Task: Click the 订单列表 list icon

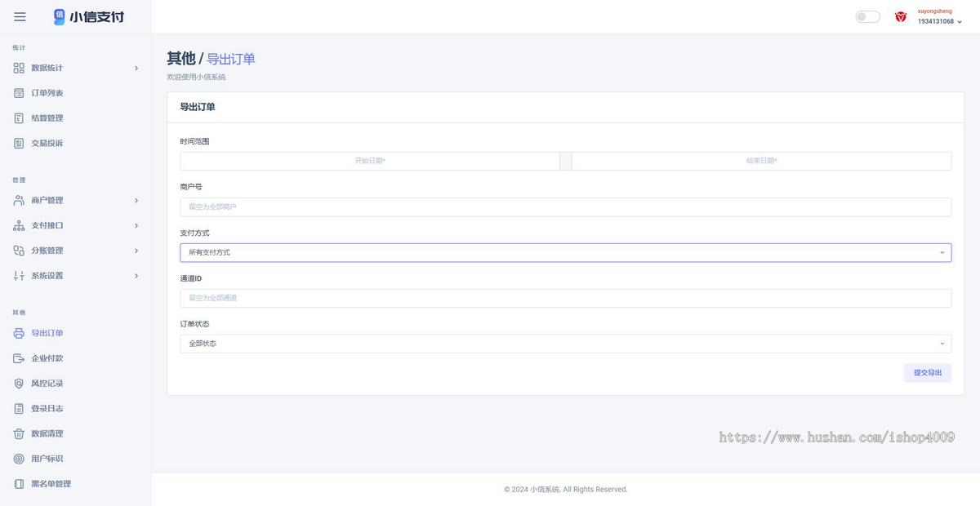Action: [x=19, y=93]
